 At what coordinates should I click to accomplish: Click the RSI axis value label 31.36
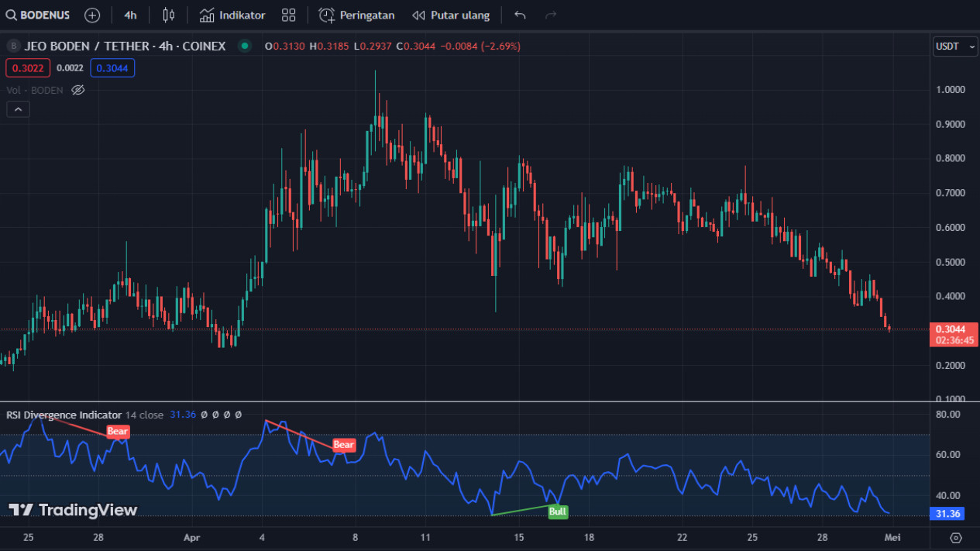click(x=946, y=514)
